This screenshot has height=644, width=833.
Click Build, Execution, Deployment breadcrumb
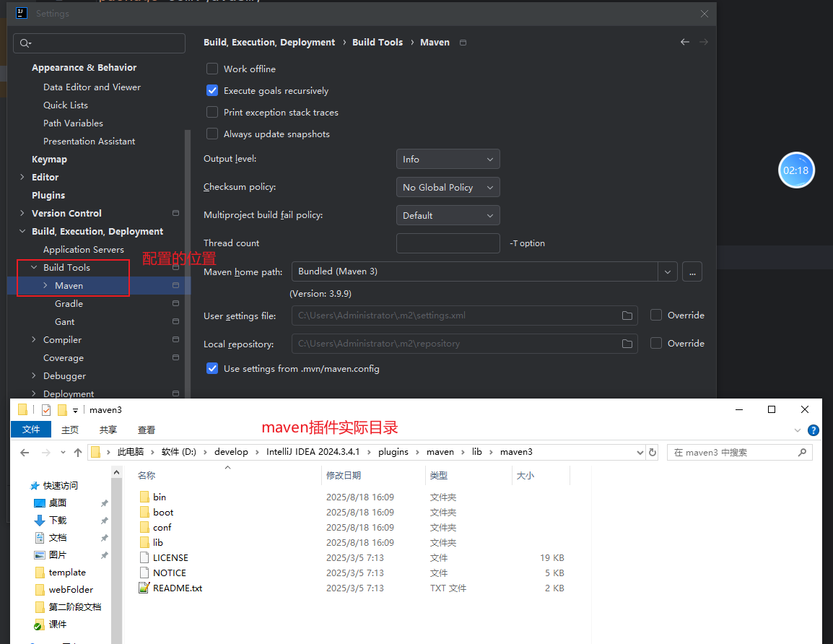(x=269, y=43)
